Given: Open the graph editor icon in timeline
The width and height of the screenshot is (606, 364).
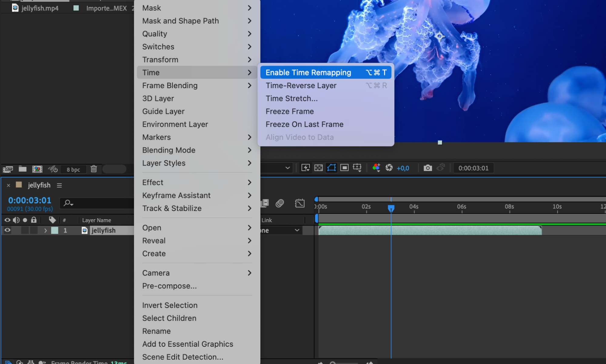Looking at the screenshot, I should click(300, 203).
